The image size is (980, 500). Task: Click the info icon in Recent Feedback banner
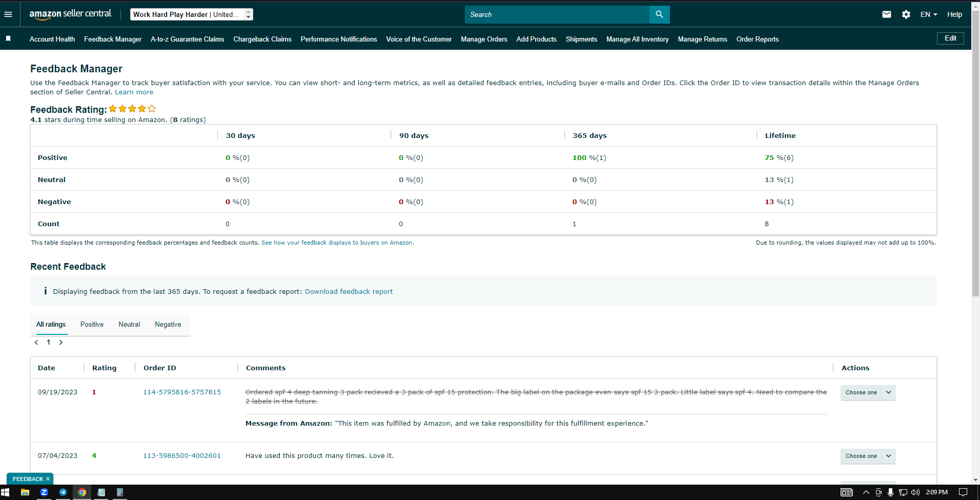tap(45, 291)
